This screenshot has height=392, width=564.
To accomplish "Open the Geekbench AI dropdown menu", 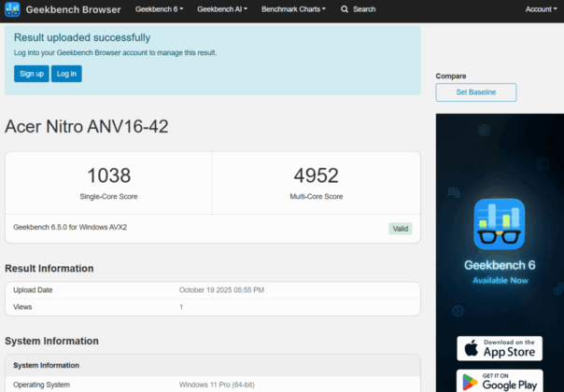I will 222,9.
